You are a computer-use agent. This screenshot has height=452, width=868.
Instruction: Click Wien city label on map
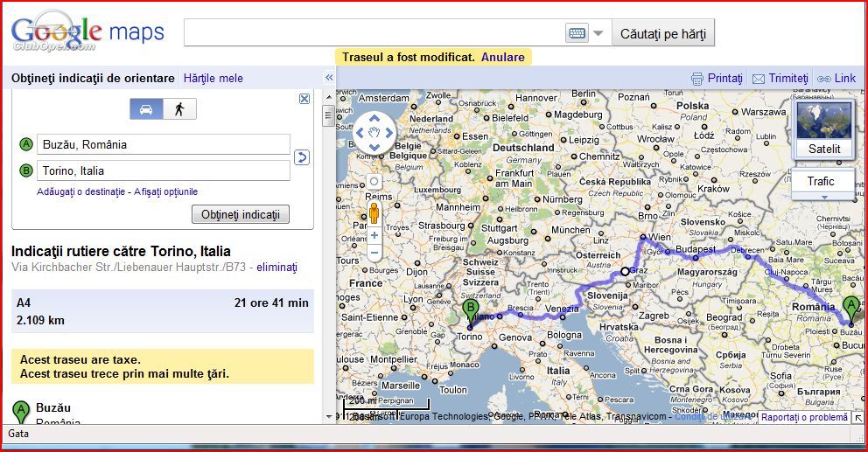(x=659, y=237)
